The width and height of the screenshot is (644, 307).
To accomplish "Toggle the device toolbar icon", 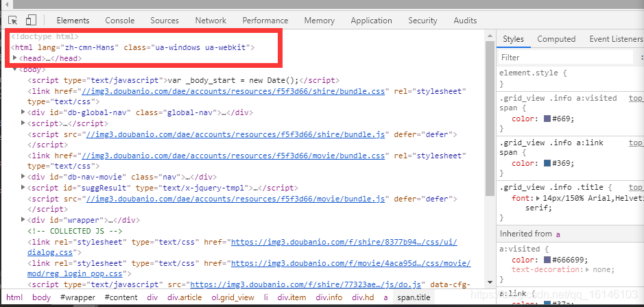I will 31,20.
